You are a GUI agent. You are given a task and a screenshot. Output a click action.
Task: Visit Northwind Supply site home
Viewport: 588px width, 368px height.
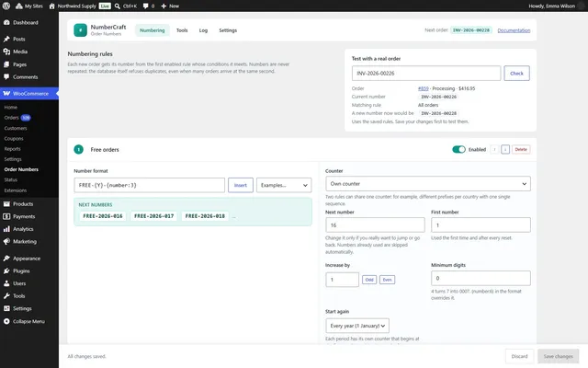[x=73, y=6]
